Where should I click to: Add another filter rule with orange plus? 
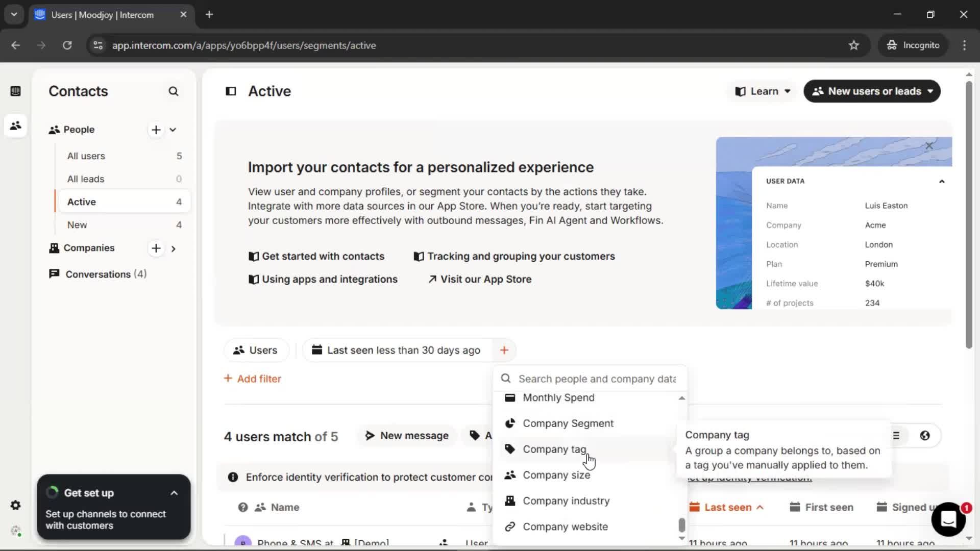coord(504,350)
